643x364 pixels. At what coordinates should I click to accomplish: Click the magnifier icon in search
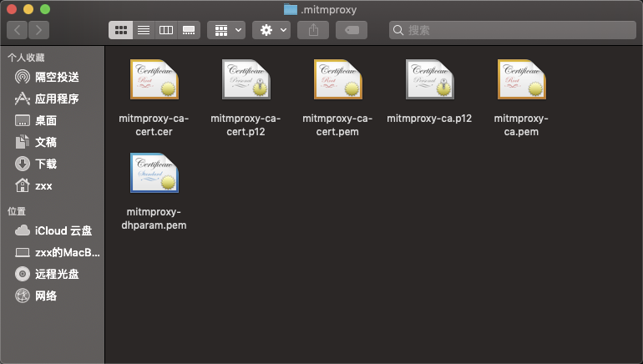[x=397, y=30]
